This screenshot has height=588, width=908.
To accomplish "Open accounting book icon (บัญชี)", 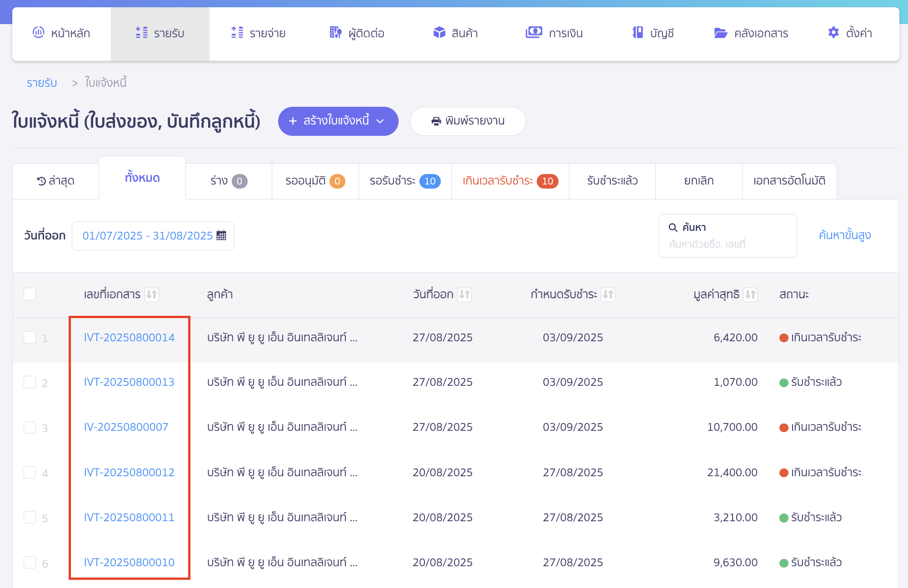I will [x=638, y=32].
